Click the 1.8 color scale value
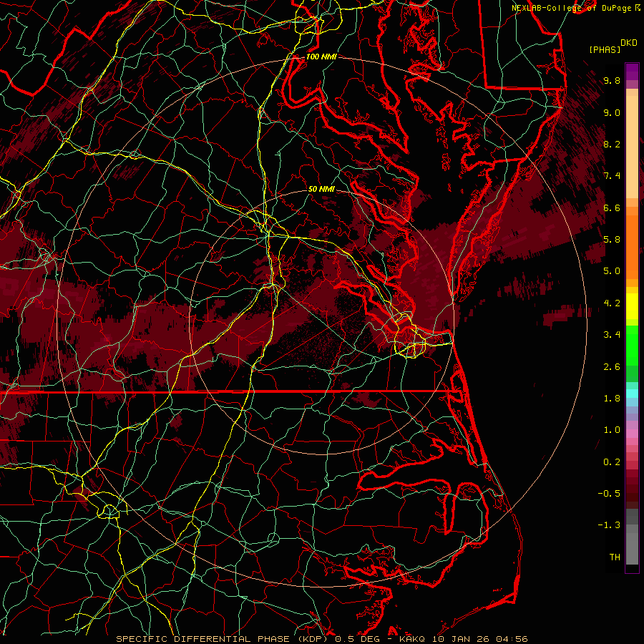644x644 pixels. click(612, 399)
